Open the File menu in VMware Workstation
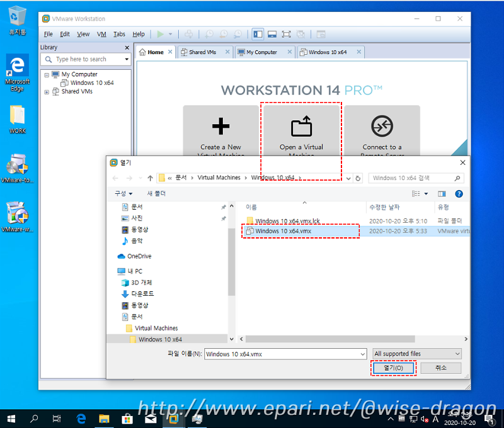This screenshot has height=428, width=504. [49, 34]
